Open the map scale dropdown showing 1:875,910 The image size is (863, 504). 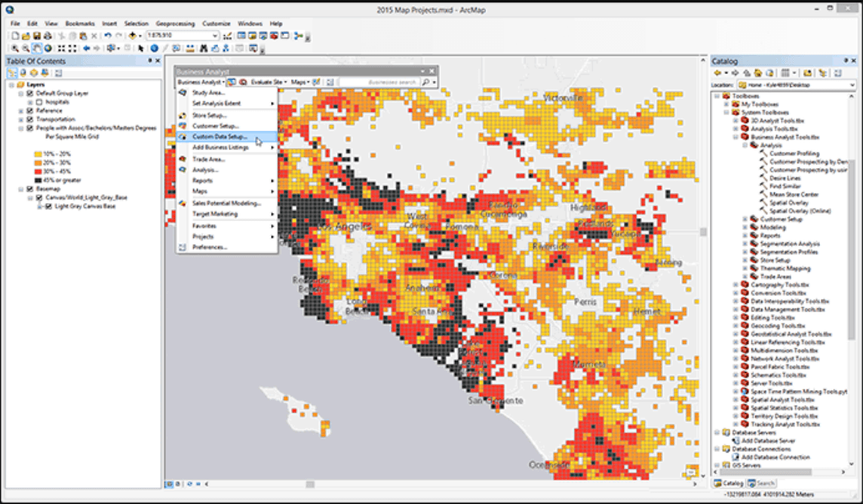click(x=215, y=35)
